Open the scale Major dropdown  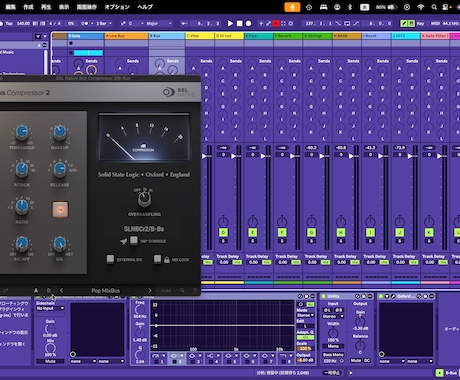[159, 23]
